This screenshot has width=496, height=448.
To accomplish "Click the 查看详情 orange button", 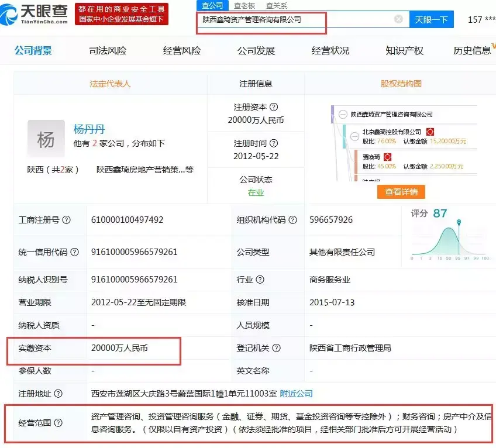I will (x=401, y=192).
